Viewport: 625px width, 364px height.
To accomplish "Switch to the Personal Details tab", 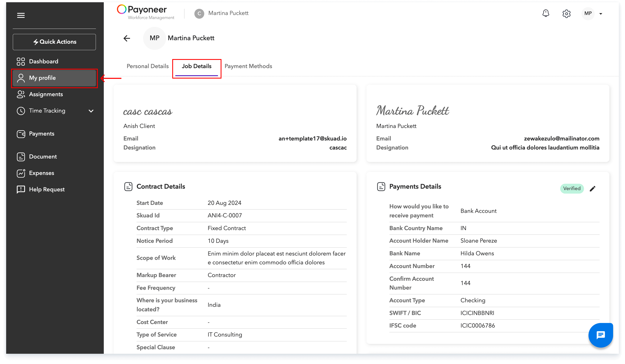I will (x=147, y=66).
